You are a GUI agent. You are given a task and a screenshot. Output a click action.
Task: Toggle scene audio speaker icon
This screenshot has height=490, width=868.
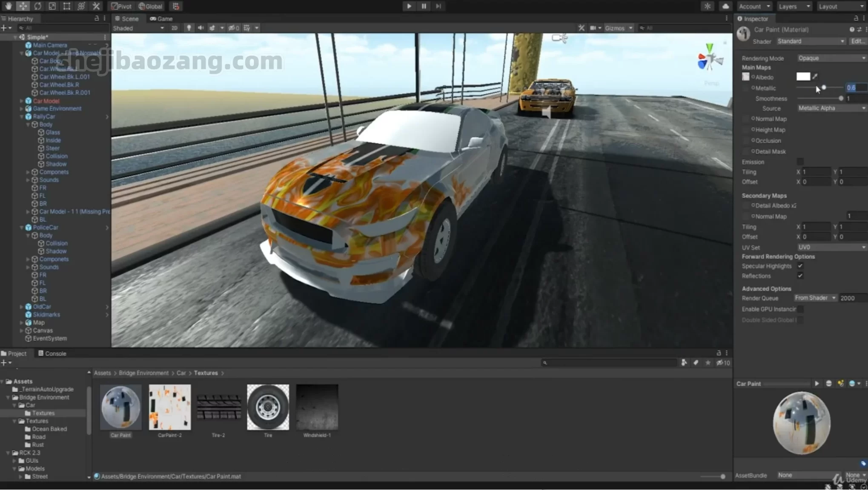click(201, 28)
